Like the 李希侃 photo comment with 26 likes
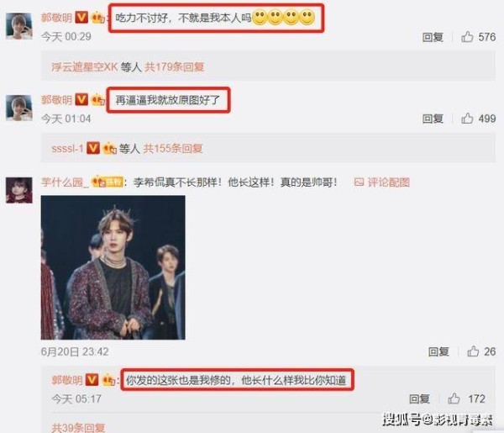This screenshot has width=504, height=433. (473, 351)
